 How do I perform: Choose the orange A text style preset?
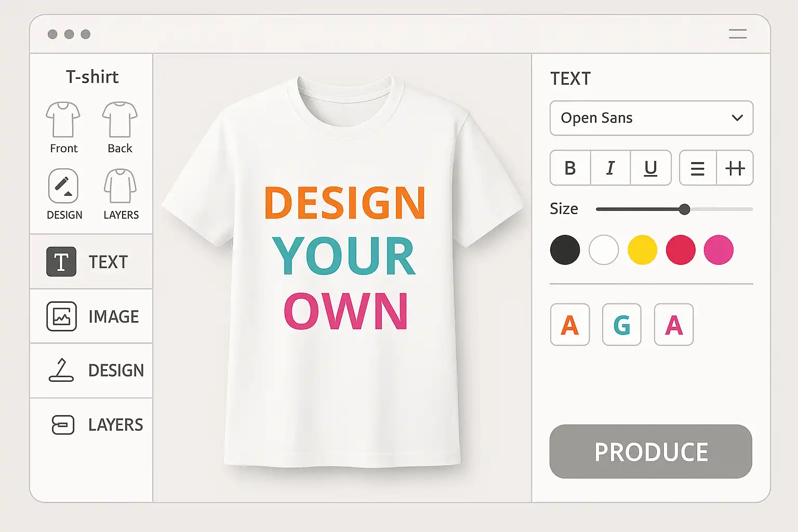570,325
